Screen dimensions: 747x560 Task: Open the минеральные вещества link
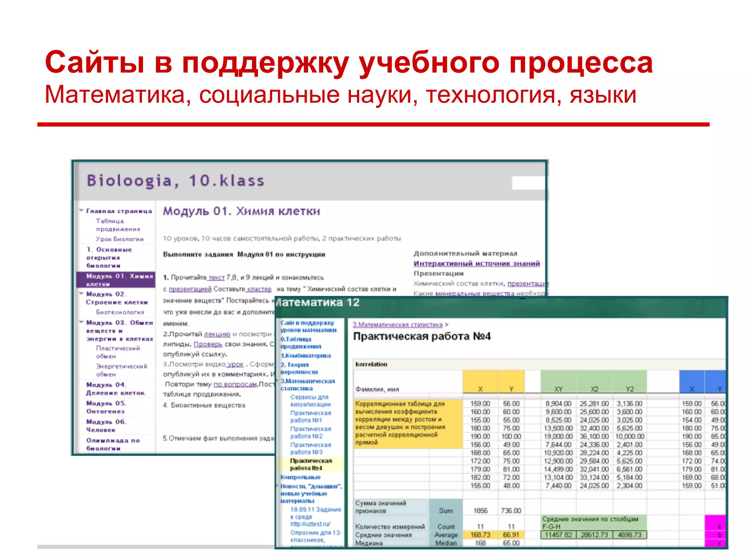tap(475, 293)
